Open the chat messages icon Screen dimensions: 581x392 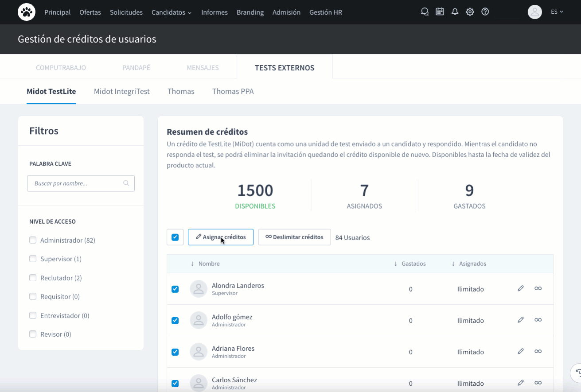coord(425,12)
